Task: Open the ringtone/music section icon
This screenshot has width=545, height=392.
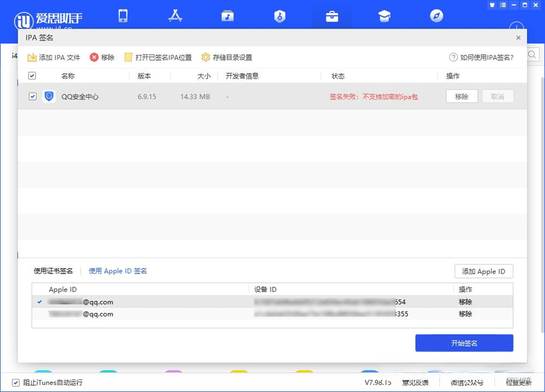Action: [x=227, y=16]
